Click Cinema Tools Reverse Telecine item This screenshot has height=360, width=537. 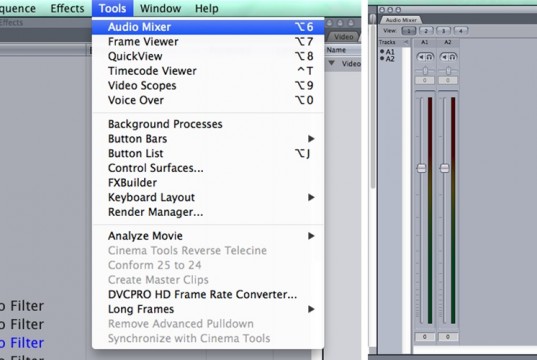(x=208, y=250)
